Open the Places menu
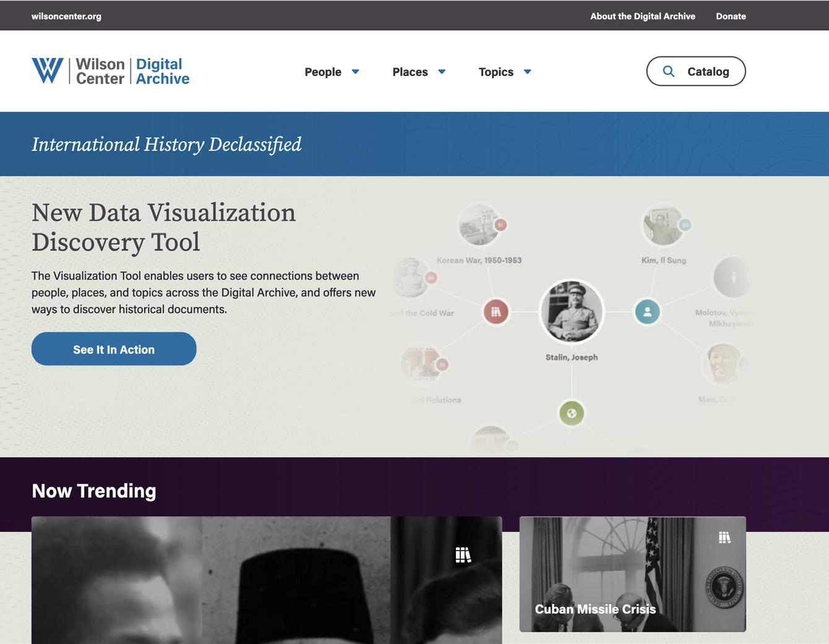Viewport: 829px width, 644px height. [x=410, y=72]
